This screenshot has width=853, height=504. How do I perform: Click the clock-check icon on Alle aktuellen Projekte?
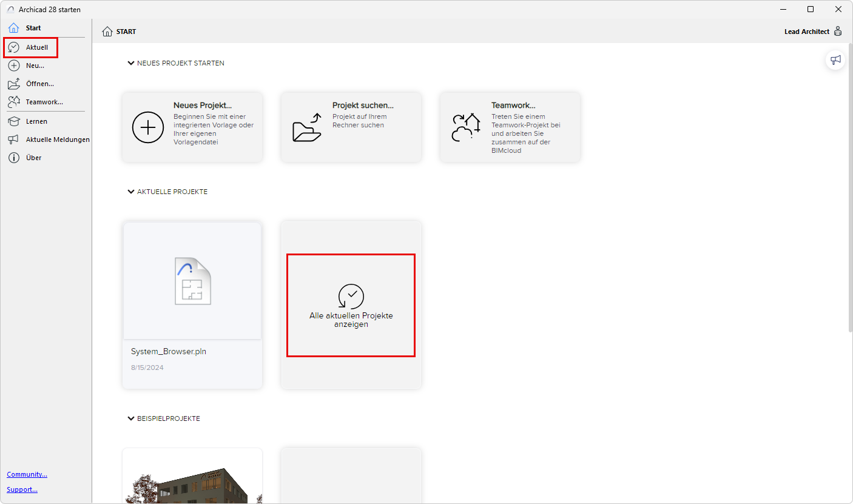(x=351, y=296)
